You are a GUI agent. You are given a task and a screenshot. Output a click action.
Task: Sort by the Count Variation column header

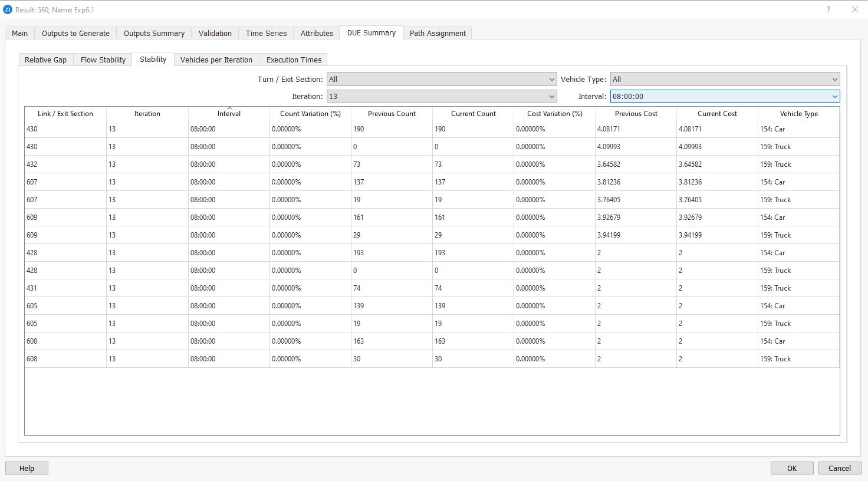310,113
